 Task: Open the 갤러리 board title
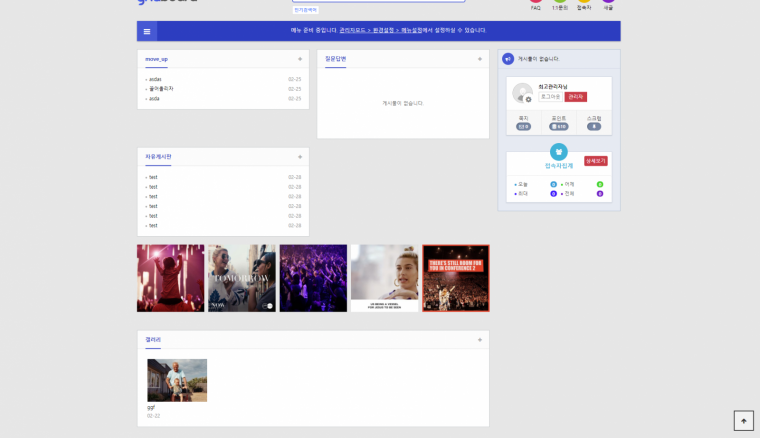pos(153,340)
